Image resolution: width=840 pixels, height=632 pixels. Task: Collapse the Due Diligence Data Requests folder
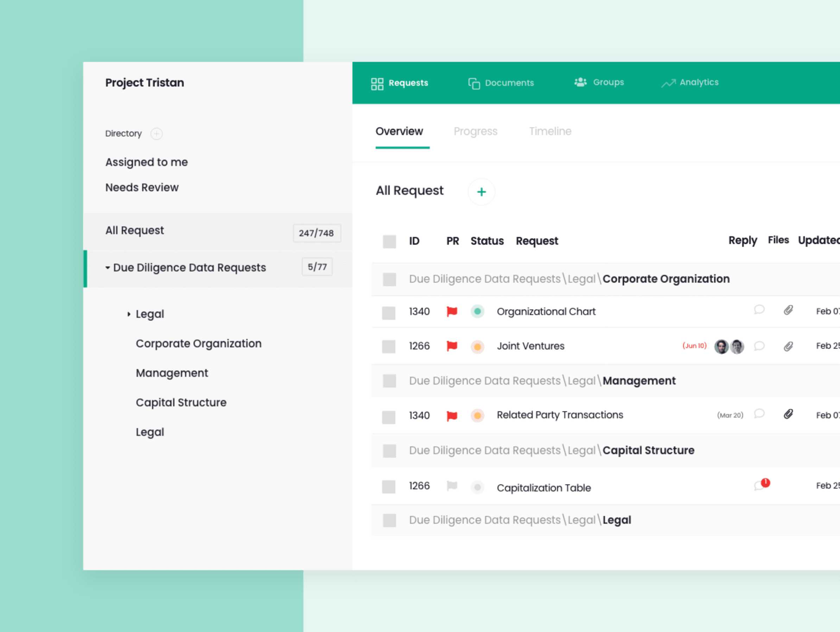pos(108,268)
